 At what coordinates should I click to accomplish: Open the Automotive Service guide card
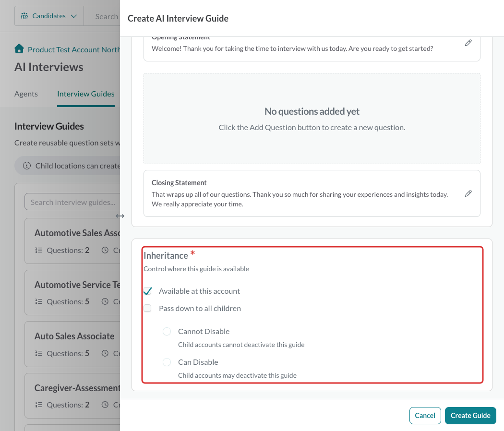72,292
